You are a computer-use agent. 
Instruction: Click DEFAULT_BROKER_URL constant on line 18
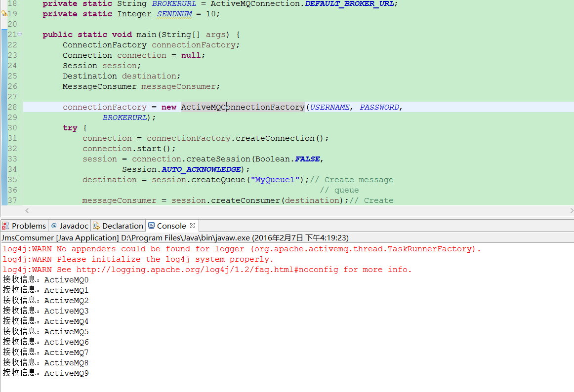(x=349, y=3)
